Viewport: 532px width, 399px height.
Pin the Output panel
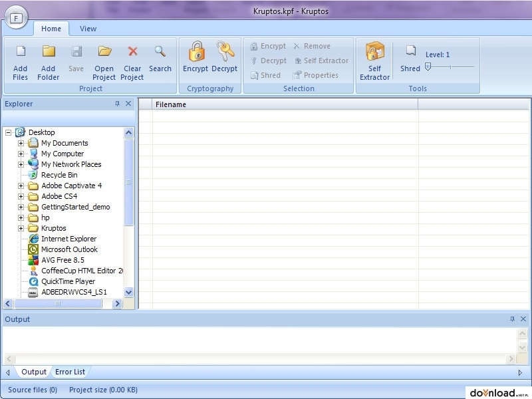click(512, 319)
